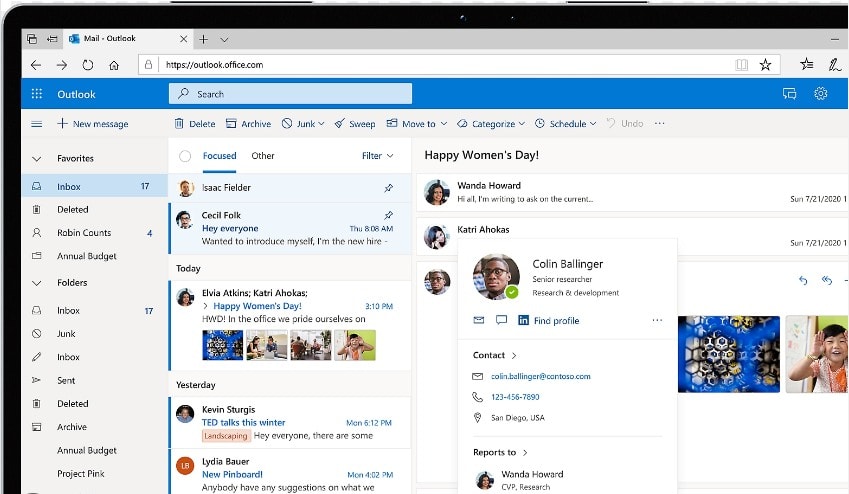
Task: Refresh the Outlook page
Action: click(x=88, y=65)
